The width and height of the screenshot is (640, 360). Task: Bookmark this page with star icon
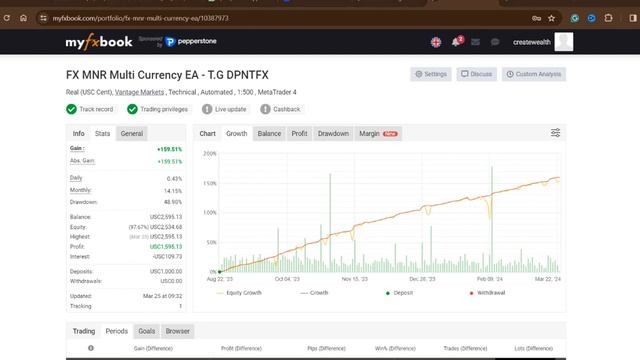(551, 18)
